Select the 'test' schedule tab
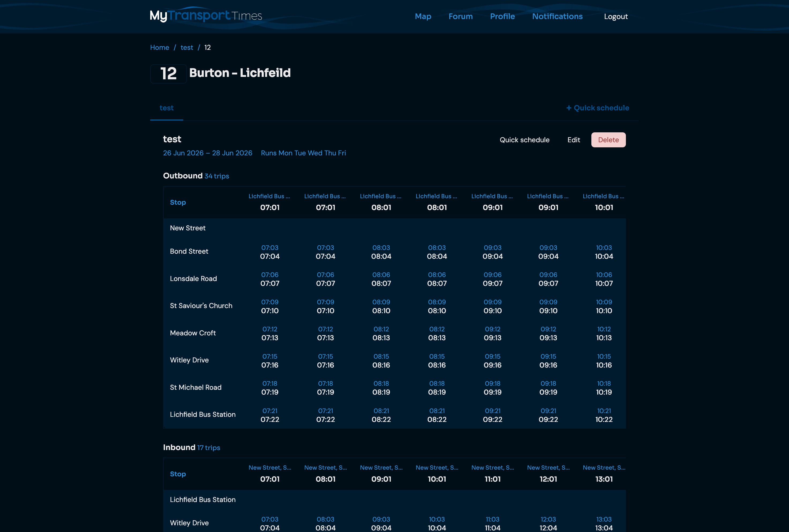Viewport: 789px width, 532px height. tap(167, 108)
